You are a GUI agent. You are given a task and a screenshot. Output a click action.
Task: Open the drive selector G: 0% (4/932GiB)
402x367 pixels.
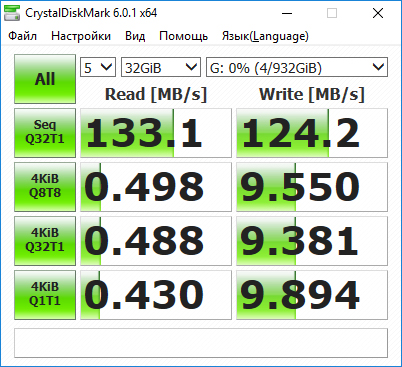coord(297,68)
